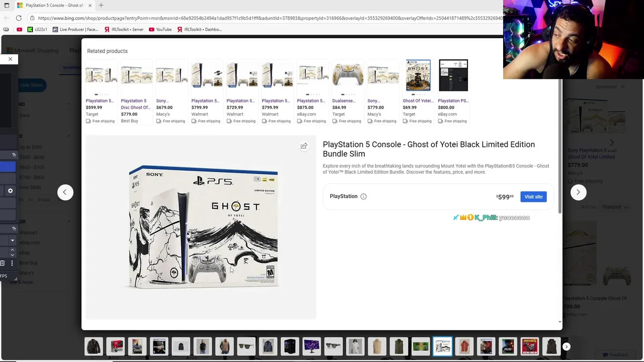Click the Hide filters button behind overlay
The width and height of the screenshot is (644, 362).
coord(31,85)
